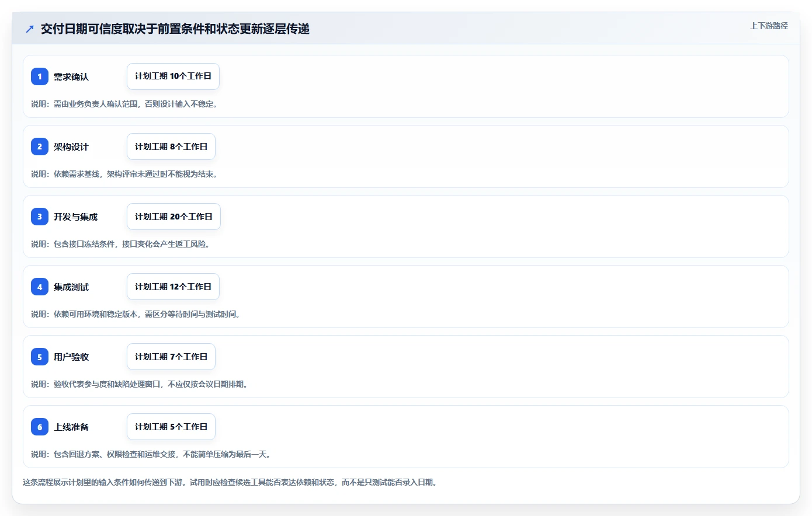This screenshot has width=812, height=516.
Task: Click the note about 回退方案、权限检查
Action: (151, 454)
